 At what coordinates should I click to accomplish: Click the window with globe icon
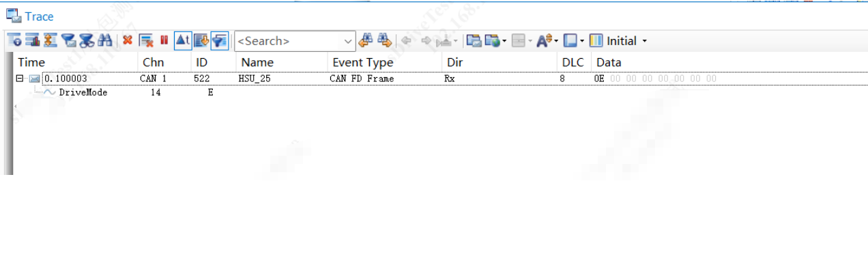coord(493,41)
